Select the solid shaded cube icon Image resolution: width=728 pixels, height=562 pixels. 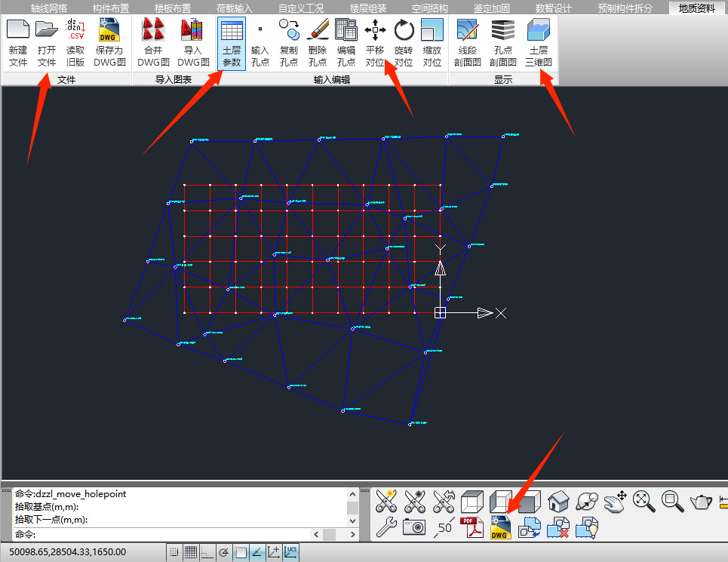click(x=530, y=501)
